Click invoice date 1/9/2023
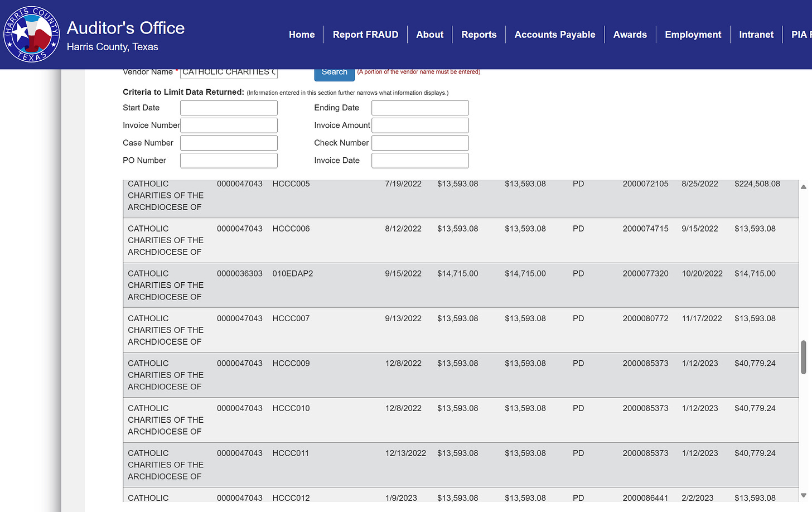The image size is (812, 512). coord(401,498)
